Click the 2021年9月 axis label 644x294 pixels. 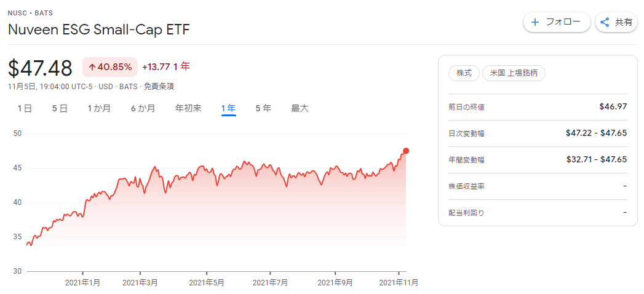[335, 282]
